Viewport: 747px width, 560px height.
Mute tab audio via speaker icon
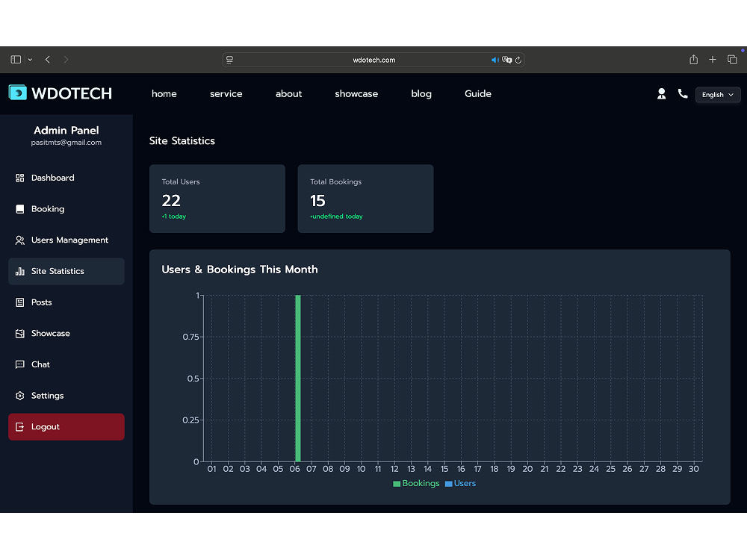click(495, 60)
